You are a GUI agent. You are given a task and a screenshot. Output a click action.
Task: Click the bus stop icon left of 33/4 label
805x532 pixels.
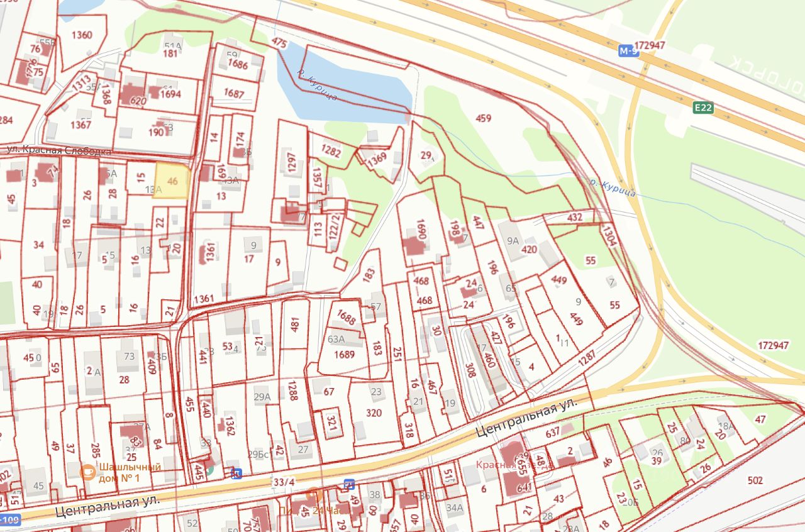point(236,473)
